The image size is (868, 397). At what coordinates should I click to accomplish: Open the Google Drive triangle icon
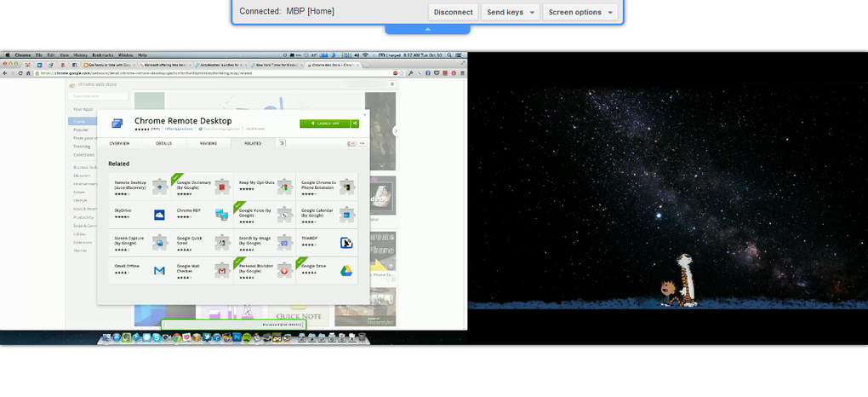pyautogui.click(x=346, y=271)
